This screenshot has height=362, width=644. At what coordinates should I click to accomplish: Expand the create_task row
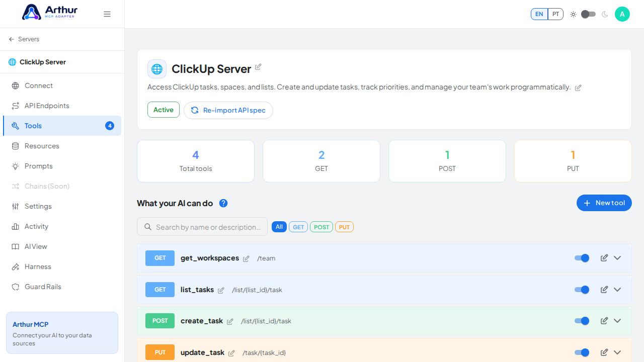617,321
